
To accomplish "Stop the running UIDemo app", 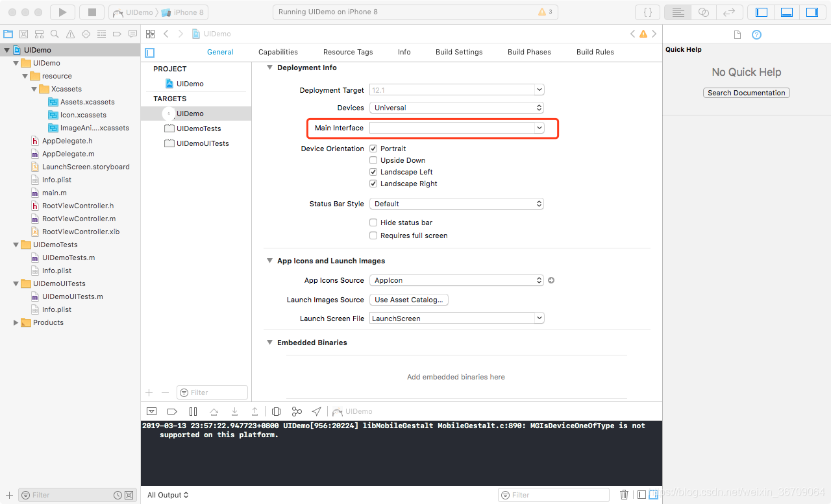I will (92, 12).
